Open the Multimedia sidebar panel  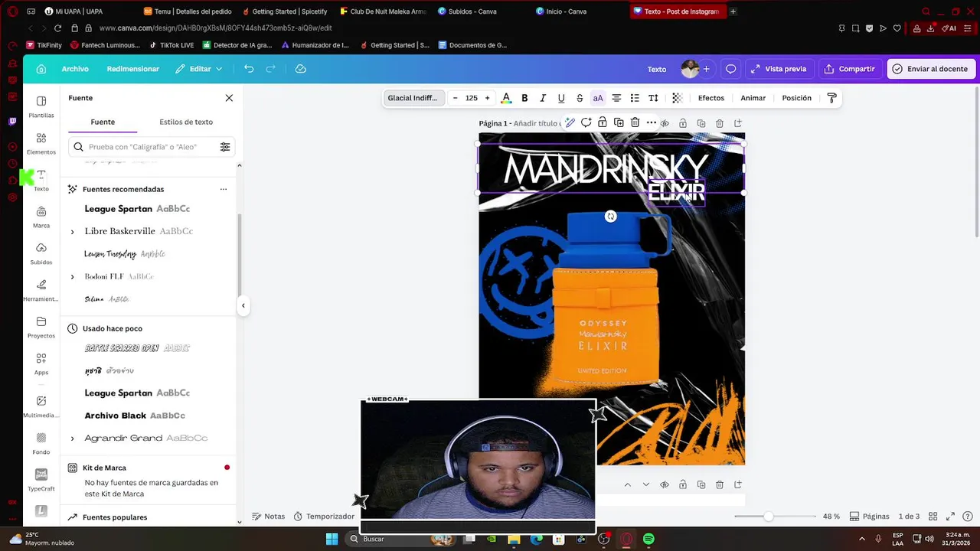click(41, 406)
